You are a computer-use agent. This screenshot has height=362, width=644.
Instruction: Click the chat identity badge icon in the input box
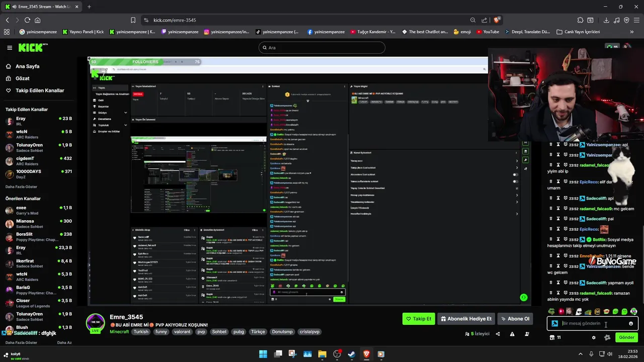[554, 323]
